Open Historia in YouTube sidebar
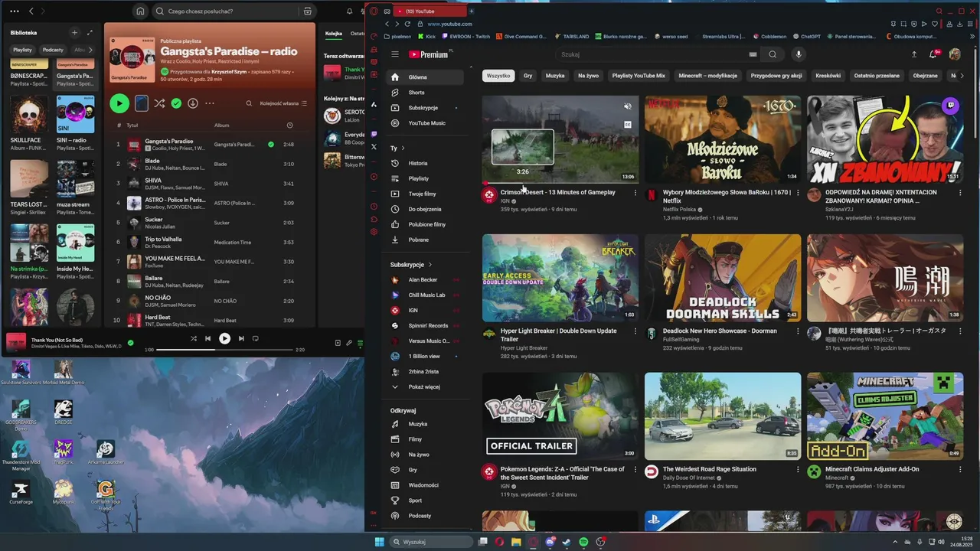Viewport: 980px width, 551px height. [426, 163]
